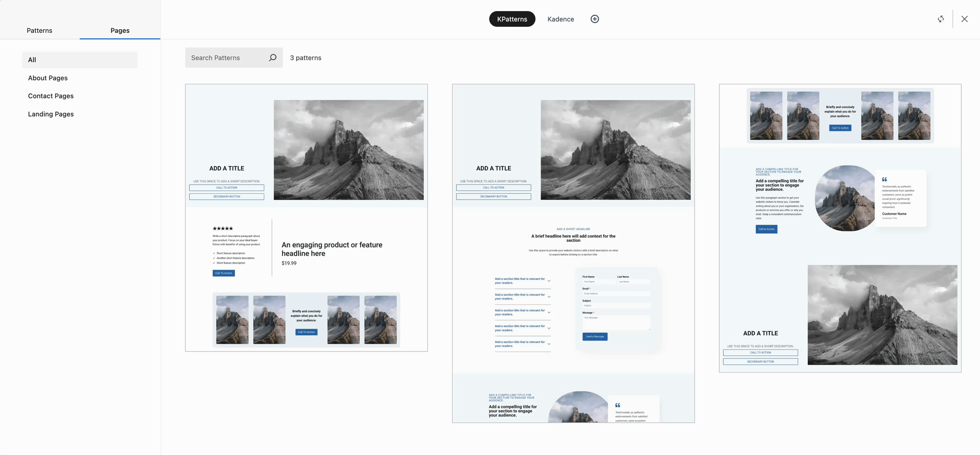Viewport: 980px width, 455px height.
Task: Click inside the Search Patterns field
Action: (222, 57)
